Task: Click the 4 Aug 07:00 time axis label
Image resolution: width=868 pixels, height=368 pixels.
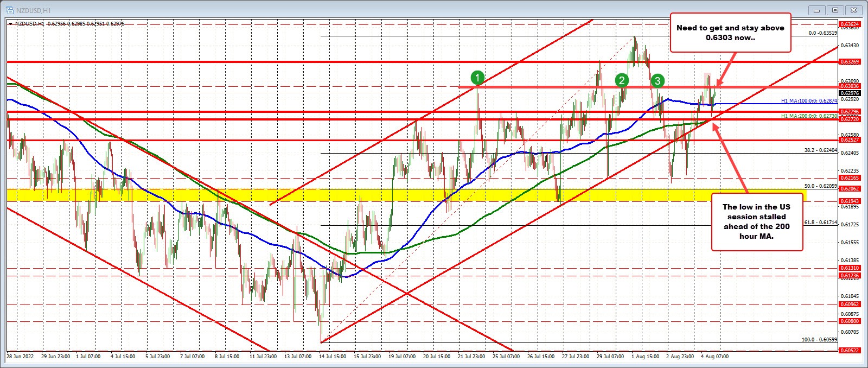Action: point(715,357)
